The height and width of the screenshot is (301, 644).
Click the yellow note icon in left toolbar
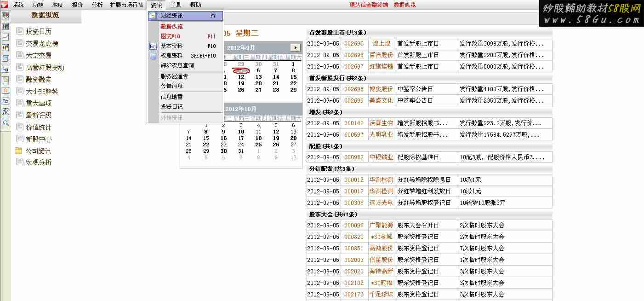(6, 80)
